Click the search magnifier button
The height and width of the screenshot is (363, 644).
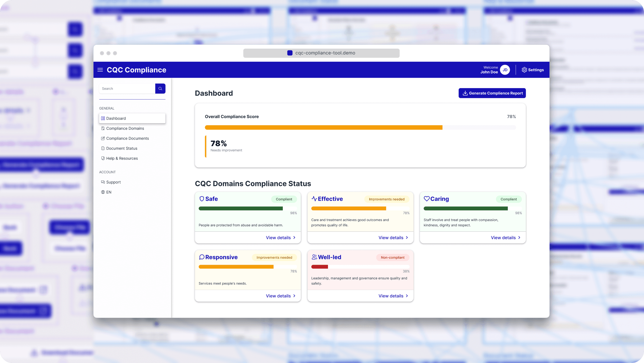click(160, 88)
